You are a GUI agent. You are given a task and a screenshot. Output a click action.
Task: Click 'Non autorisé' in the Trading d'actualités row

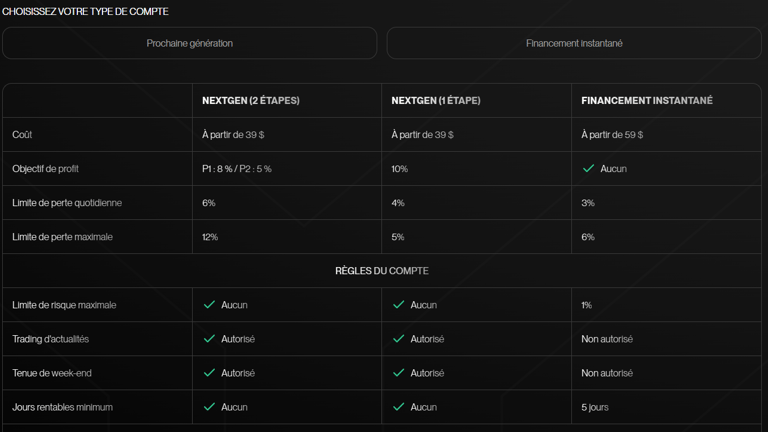click(607, 339)
